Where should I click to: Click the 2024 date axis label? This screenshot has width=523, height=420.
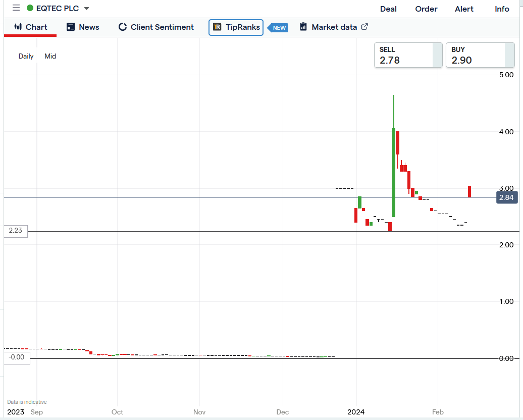356,412
